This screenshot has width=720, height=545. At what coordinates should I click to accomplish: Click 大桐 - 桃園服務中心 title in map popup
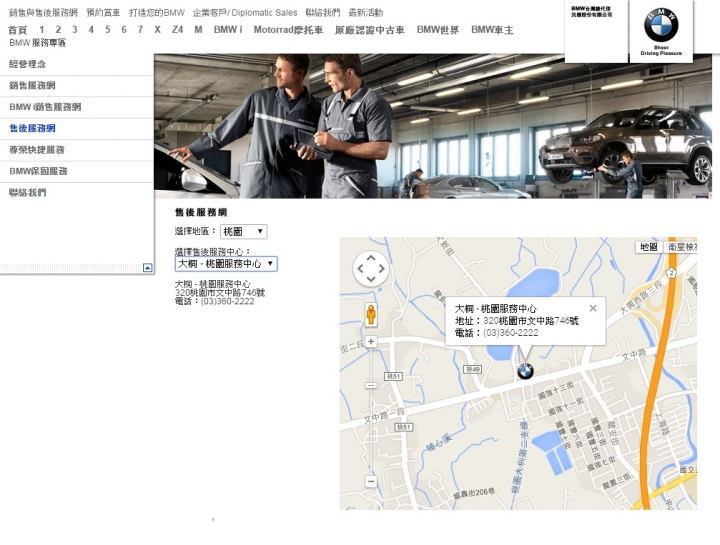[x=495, y=309]
